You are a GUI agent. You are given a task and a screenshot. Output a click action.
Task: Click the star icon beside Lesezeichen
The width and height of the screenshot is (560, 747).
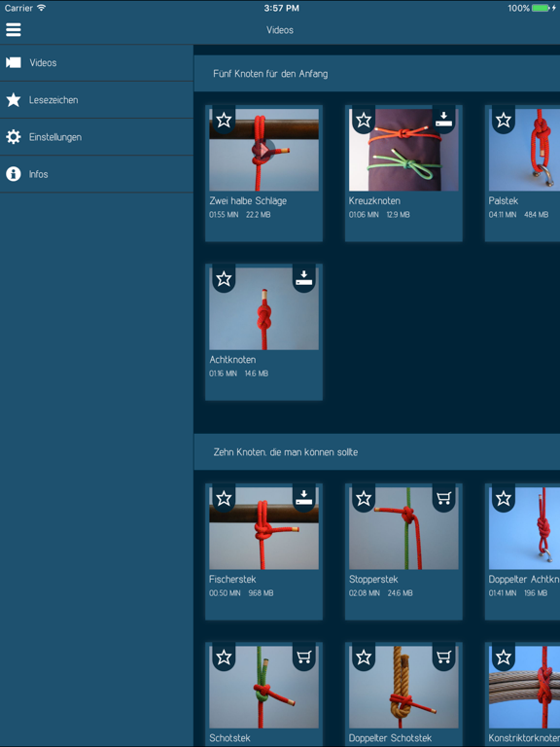coord(14,99)
